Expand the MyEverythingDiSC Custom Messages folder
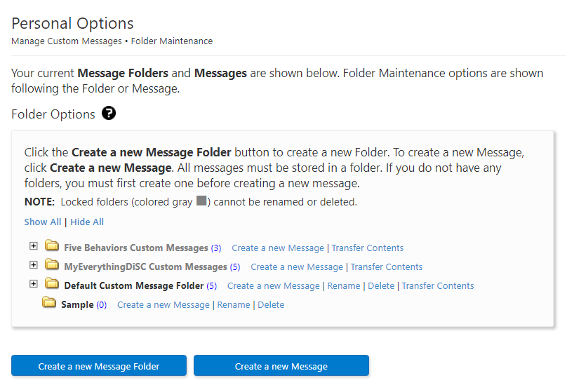 point(33,265)
